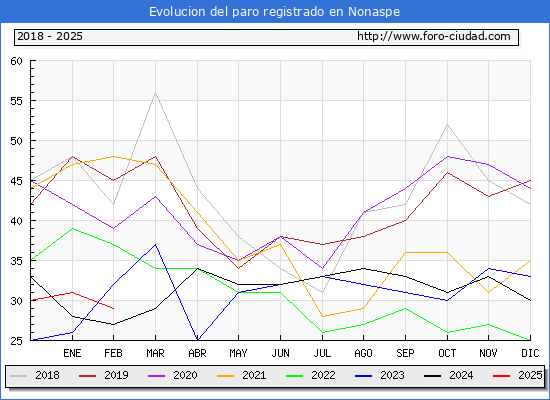Click the 2022 green line peak at ENE

pyautogui.click(x=72, y=228)
